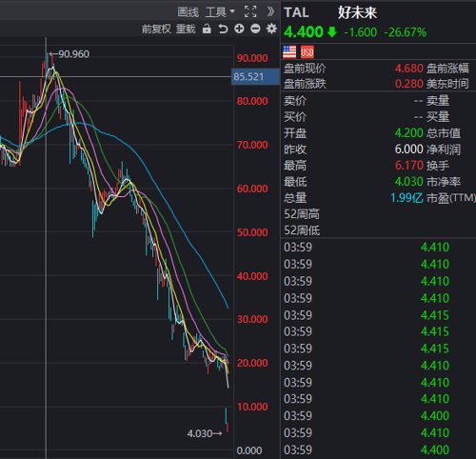Viewport: 476px width, 459px height.
Task: Click the US flag market icon
Action: pyautogui.click(x=289, y=52)
